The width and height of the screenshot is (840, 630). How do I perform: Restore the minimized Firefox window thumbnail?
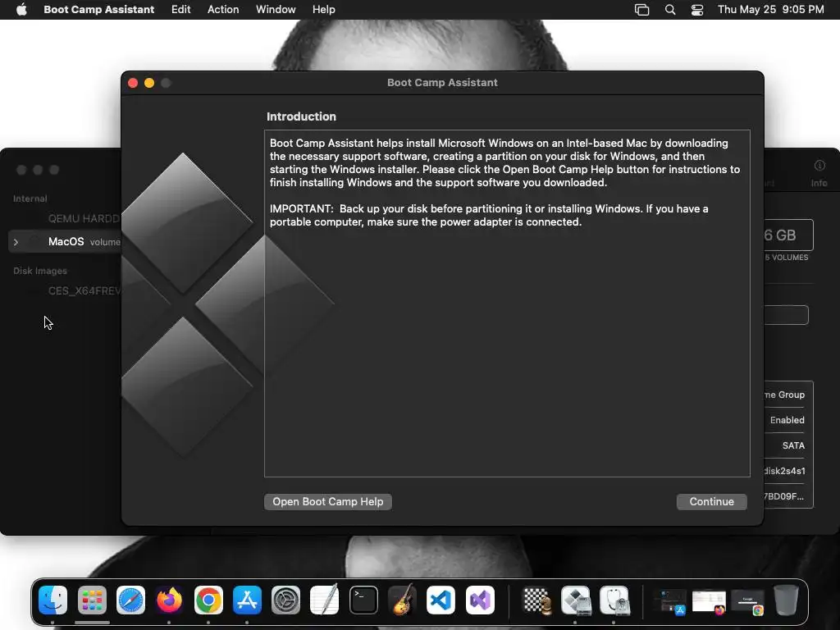[x=709, y=601]
